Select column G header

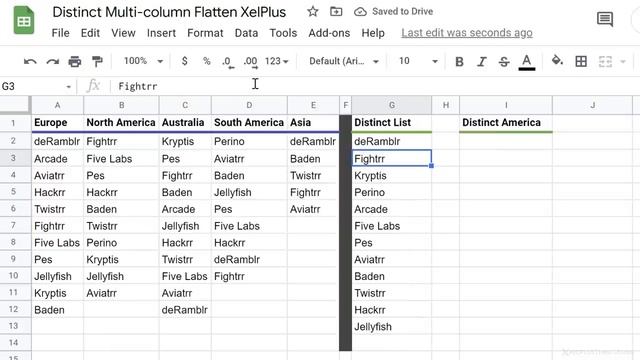pos(391,105)
